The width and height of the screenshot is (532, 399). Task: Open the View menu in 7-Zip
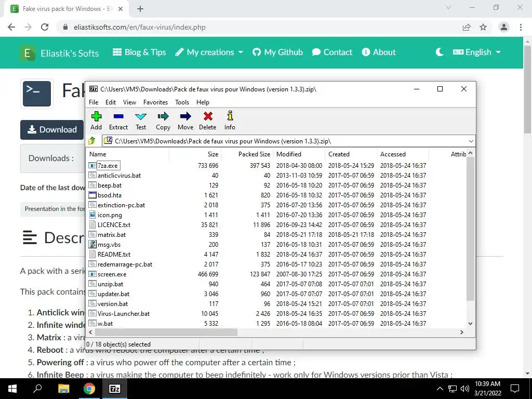point(129,102)
